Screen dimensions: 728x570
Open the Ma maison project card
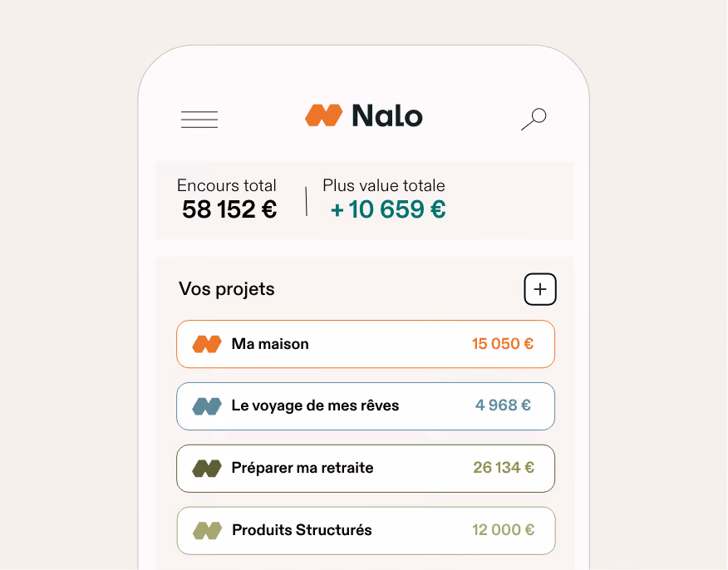tap(366, 344)
